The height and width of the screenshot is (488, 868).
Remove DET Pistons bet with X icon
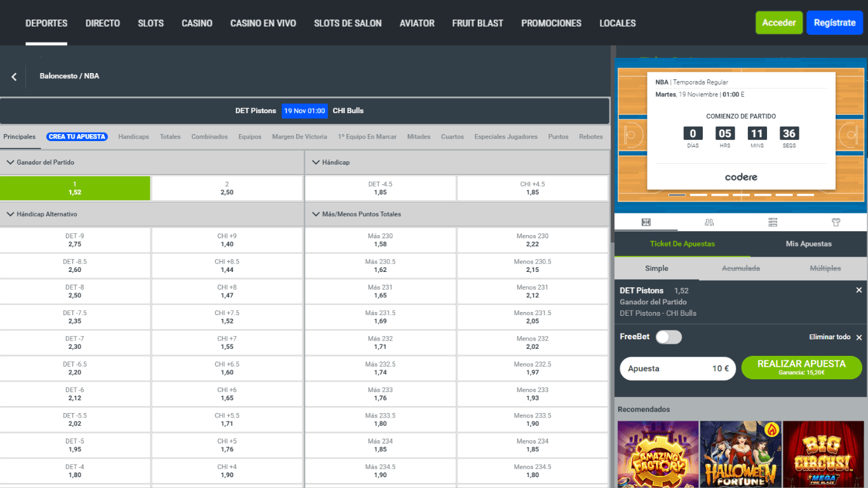pyautogui.click(x=859, y=290)
